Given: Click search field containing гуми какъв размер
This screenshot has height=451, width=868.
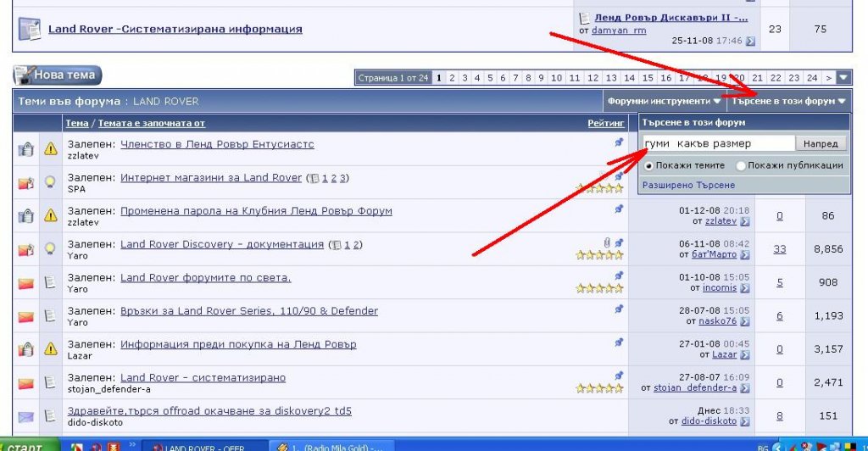Looking at the screenshot, I should pyautogui.click(x=719, y=144).
